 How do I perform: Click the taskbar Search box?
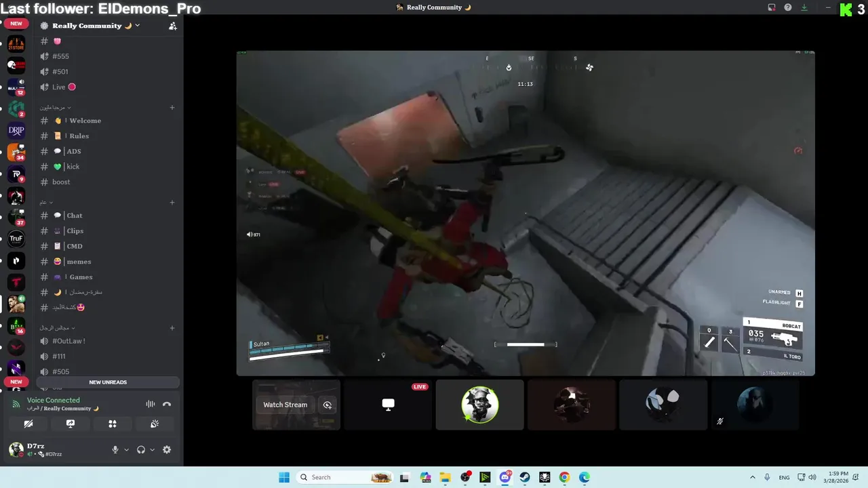(345, 477)
